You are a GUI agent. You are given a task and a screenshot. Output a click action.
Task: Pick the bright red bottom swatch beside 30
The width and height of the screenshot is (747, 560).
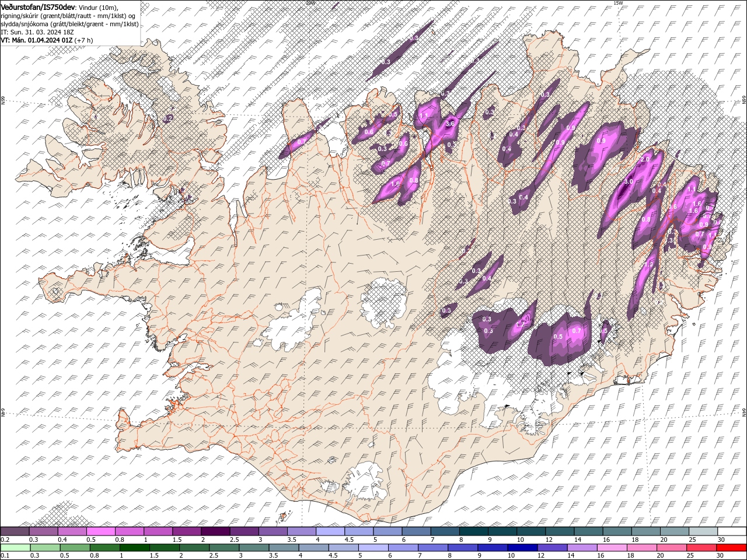(732, 548)
